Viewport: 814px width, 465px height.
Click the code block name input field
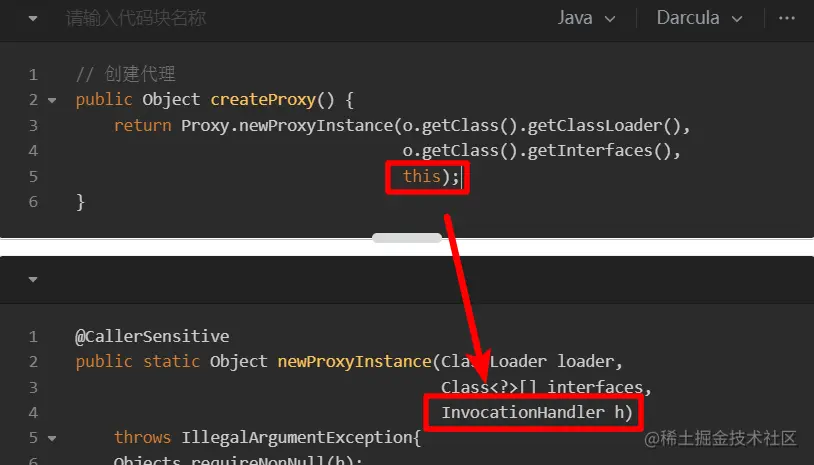tap(136, 18)
